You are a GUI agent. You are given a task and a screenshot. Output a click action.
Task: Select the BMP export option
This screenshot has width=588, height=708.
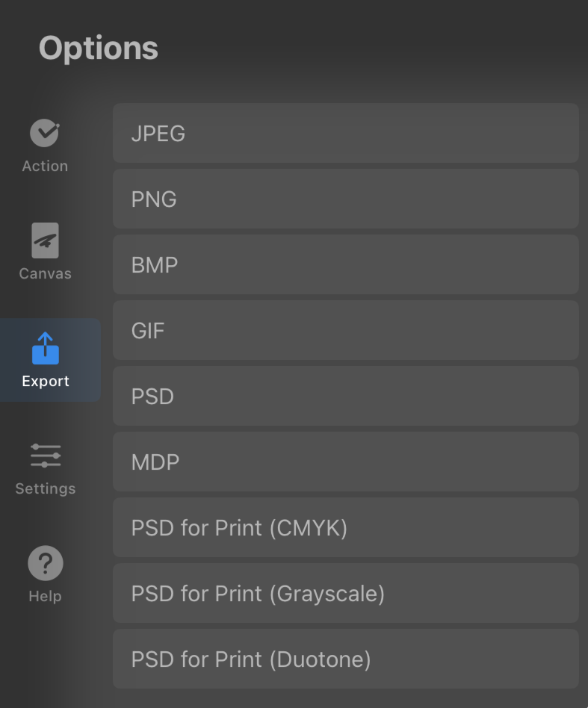[x=346, y=264]
